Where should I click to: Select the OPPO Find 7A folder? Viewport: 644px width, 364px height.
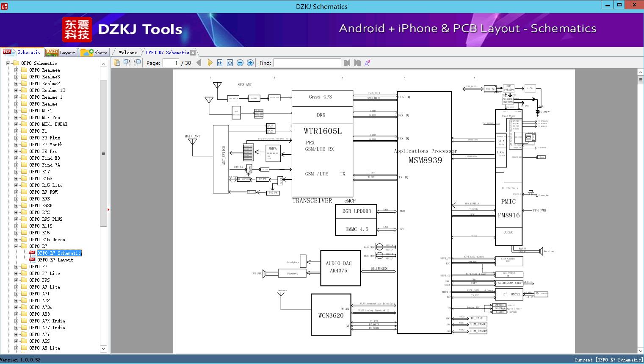[44, 165]
